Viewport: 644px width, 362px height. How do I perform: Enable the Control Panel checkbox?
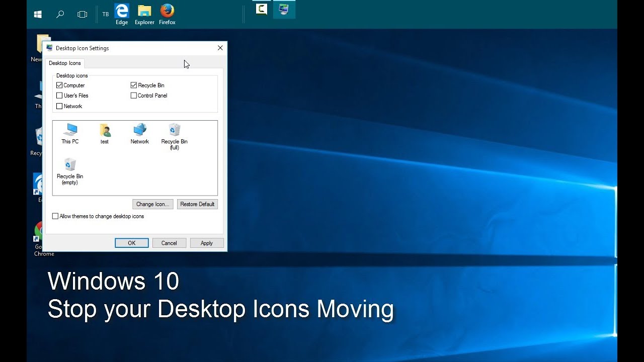pos(133,96)
